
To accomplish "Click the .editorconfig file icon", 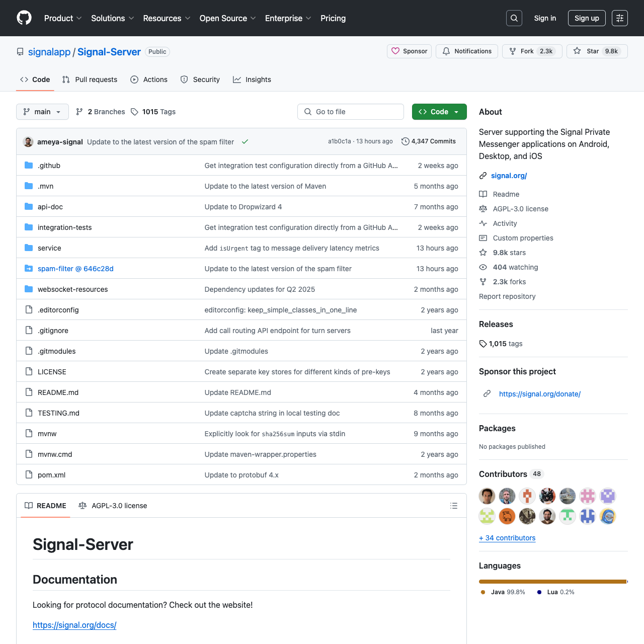I will coord(29,310).
